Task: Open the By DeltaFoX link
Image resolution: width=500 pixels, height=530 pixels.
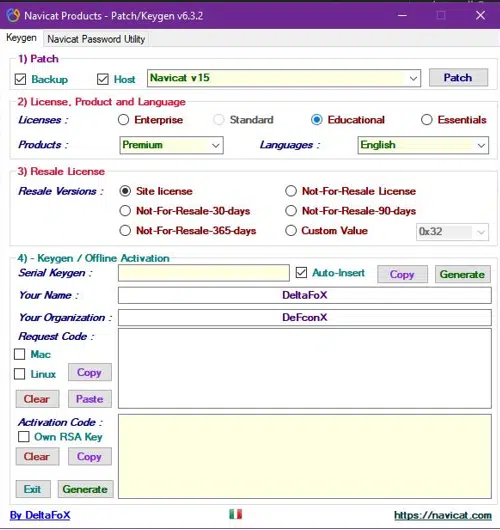Action: coord(40,515)
